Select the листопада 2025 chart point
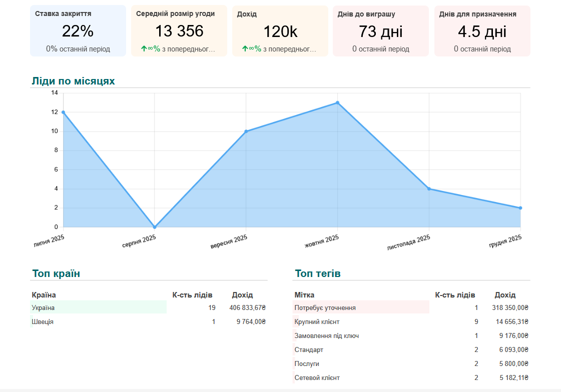 [429, 189]
